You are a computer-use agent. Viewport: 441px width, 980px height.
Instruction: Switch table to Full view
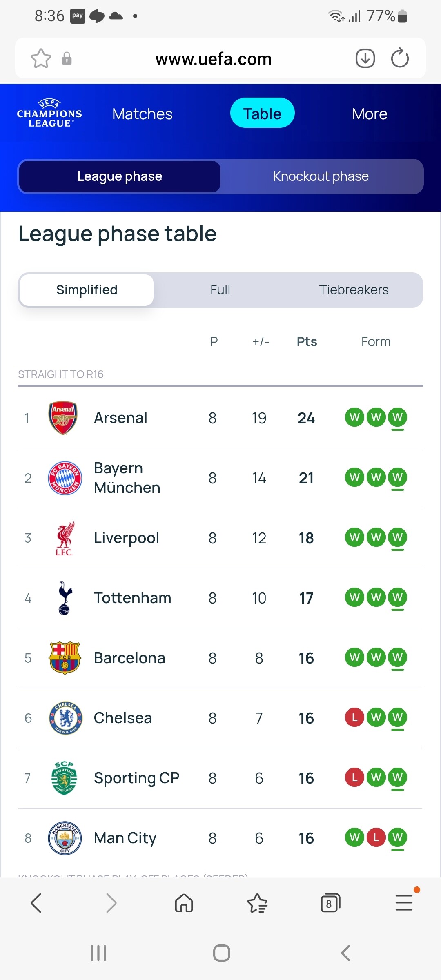tap(220, 290)
